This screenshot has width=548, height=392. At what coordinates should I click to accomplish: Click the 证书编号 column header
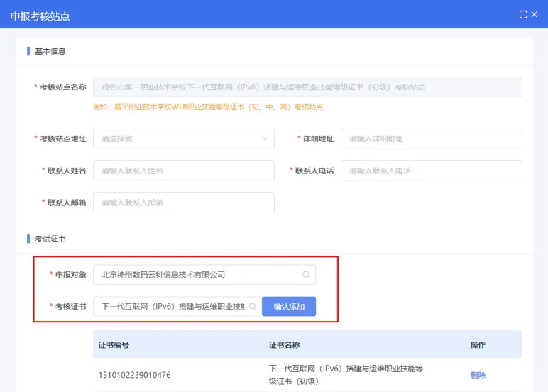tap(114, 345)
